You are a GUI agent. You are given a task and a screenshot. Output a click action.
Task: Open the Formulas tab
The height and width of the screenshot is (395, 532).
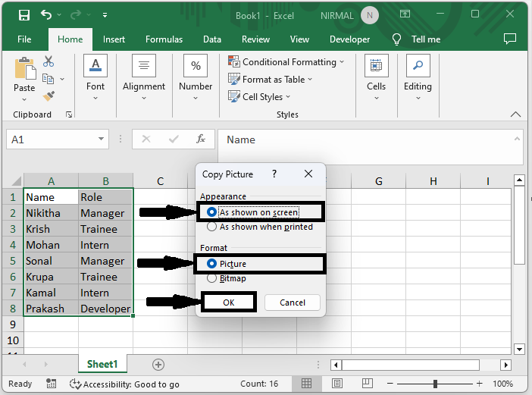click(x=164, y=39)
